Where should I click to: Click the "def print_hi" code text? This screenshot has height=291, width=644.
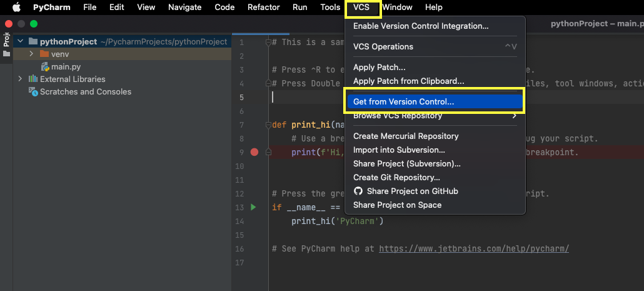pyautogui.click(x=301, y=125)
